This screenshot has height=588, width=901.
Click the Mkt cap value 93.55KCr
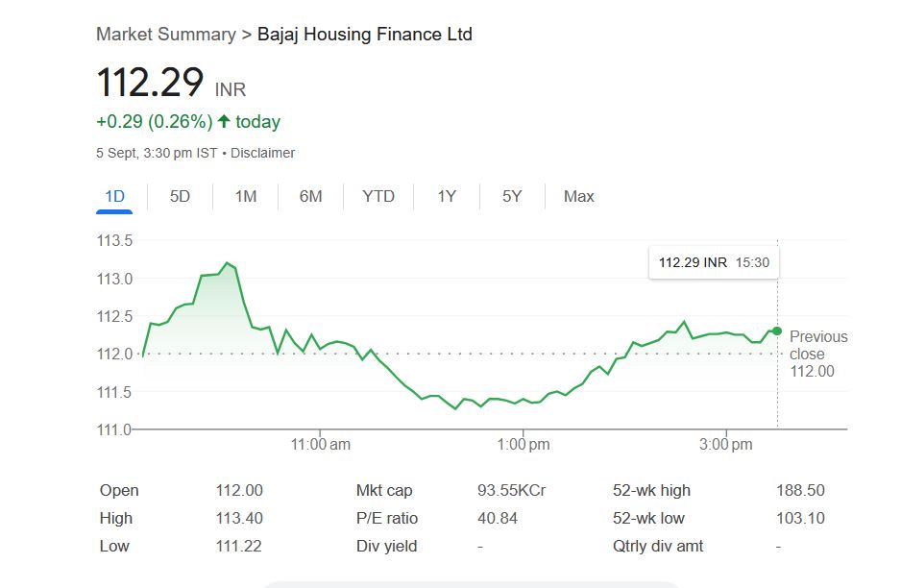click(511, 490)
